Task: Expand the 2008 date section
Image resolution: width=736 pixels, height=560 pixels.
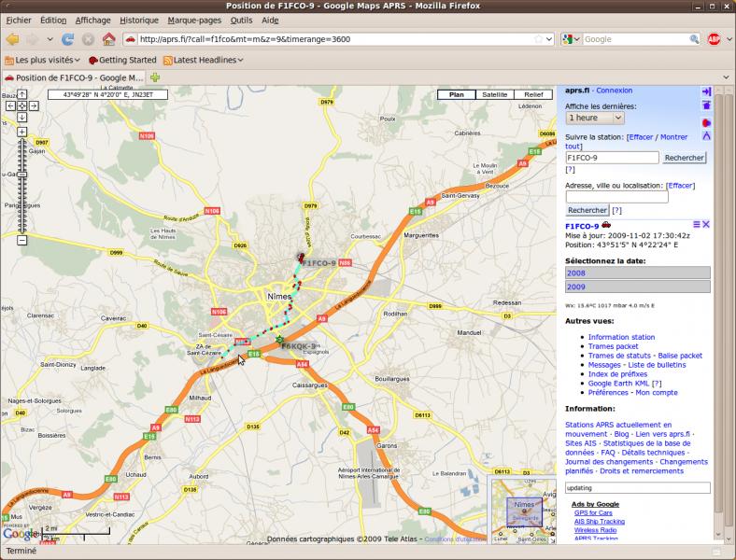Action: [x=637, y=273]
